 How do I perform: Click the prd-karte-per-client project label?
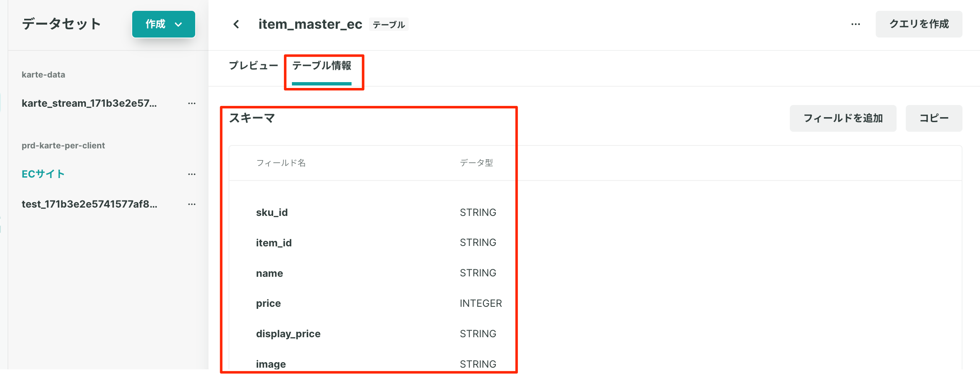click(x=63, y=145)
